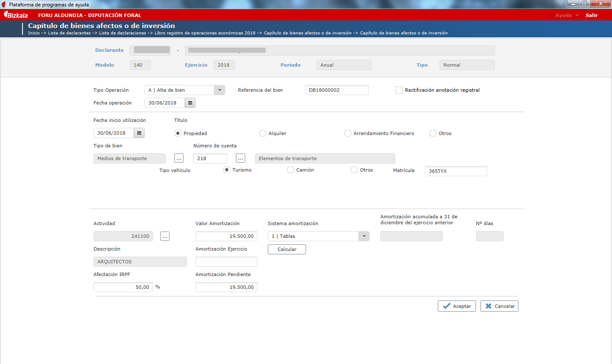The image size is (612, 364).
Task: Open the Fecha inicio utilización calendar picker
Action: tap(139, 133)
